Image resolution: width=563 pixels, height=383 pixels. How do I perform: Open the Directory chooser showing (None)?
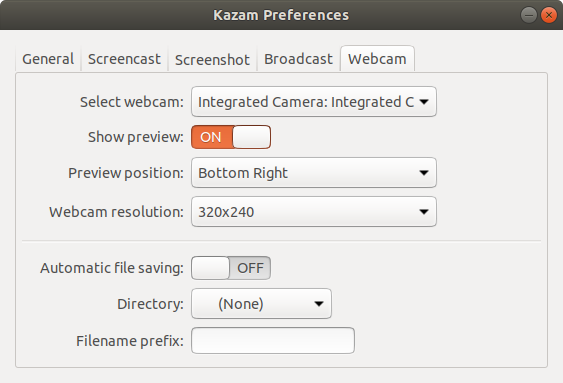(261, 304)
